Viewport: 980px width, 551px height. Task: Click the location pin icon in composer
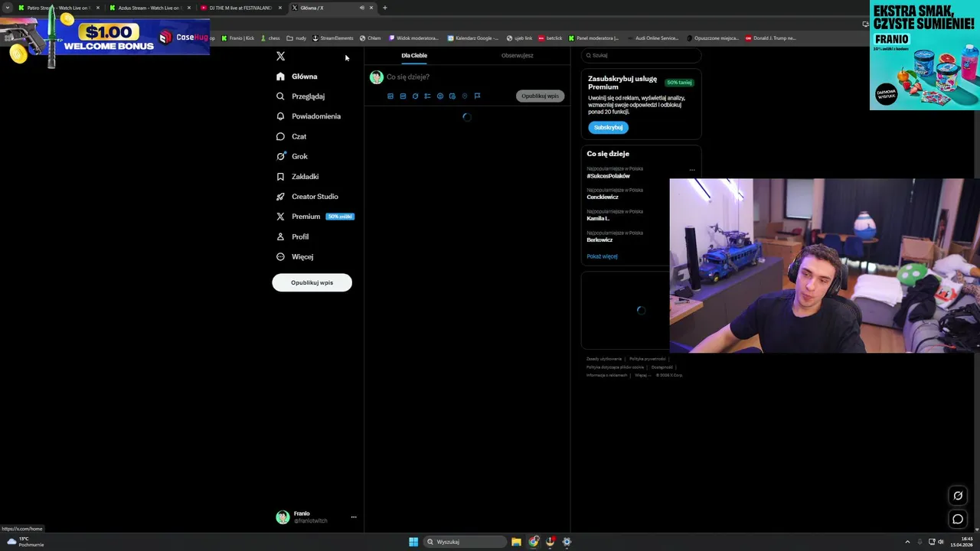coord(465,96)
